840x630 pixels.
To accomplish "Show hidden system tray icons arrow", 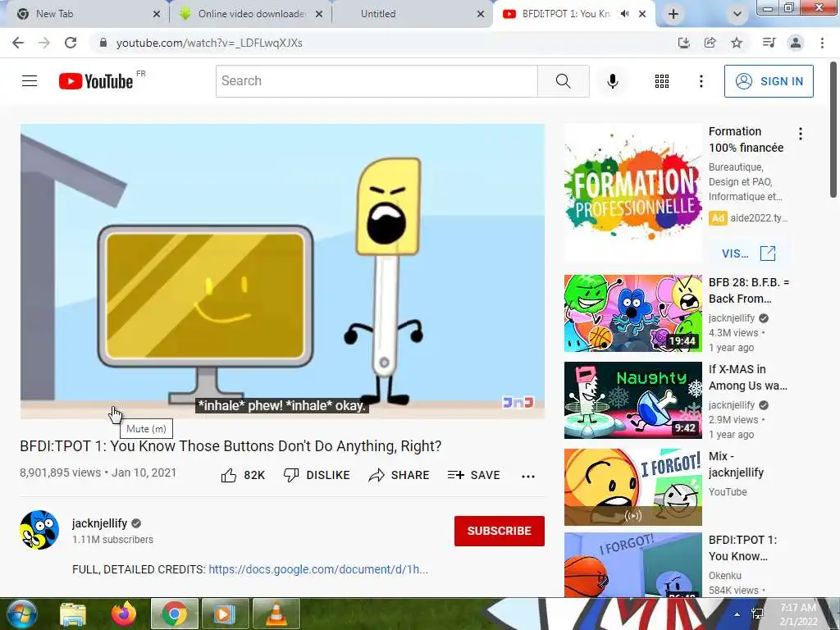I will click(x=737, y=614).
